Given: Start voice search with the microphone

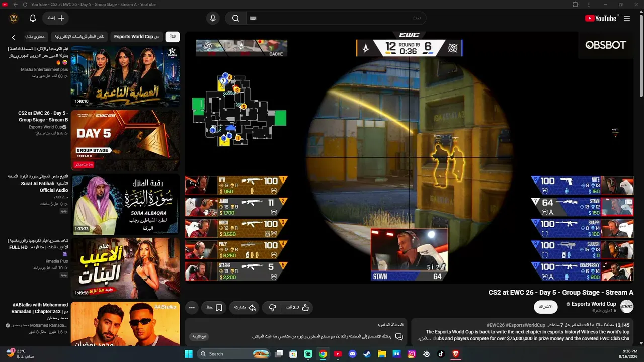Looking at the screenshot, I should click(x=213, y=18).
